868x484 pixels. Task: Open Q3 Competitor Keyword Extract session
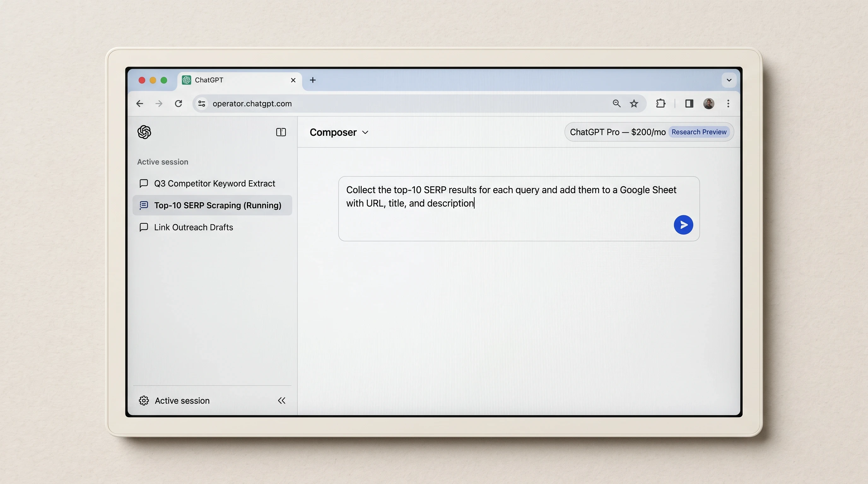[x=212, y=183]
